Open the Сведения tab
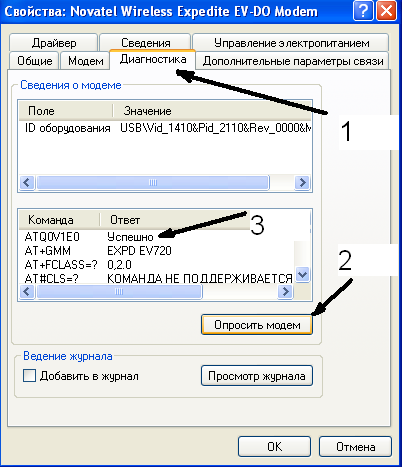The image size is (402, 467). pyautogui.click(x=145, y=43)
